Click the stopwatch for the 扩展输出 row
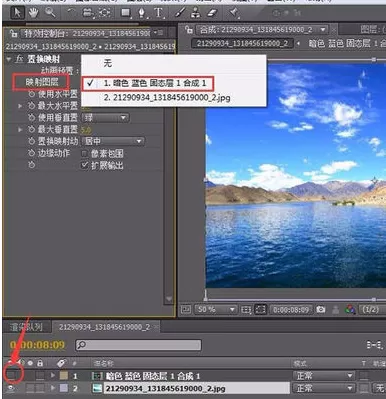 coord(31,165)
